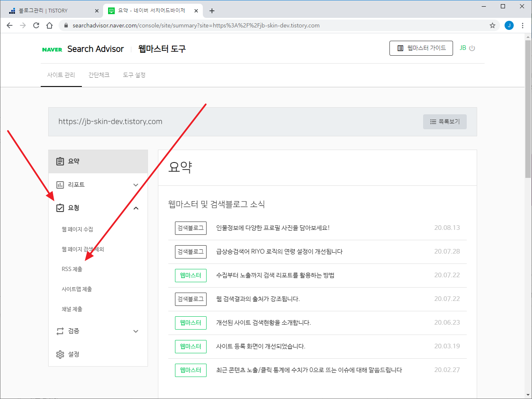Click the browser address bar URL
The image size is (532, 399).
click(196, 25)
